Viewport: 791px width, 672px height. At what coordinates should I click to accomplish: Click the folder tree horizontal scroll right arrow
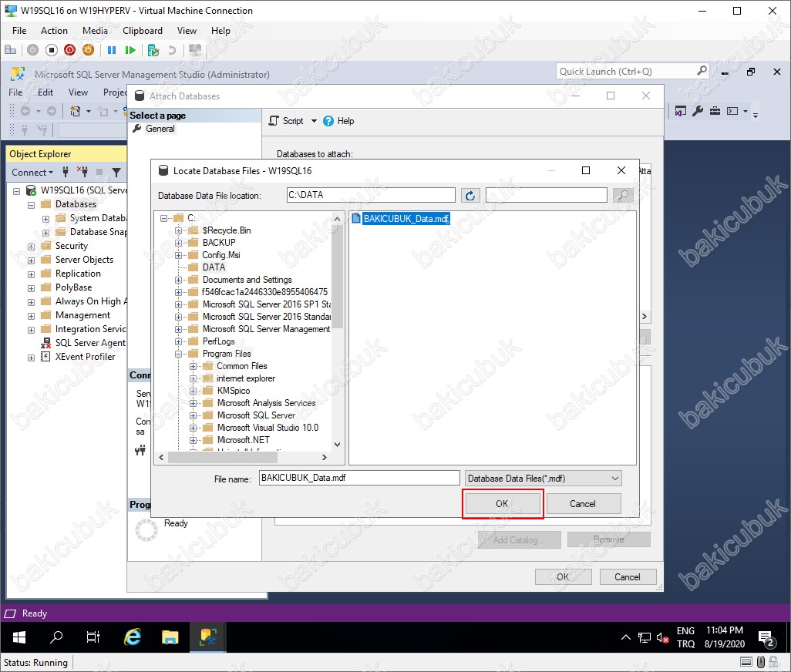pos(325,457)
